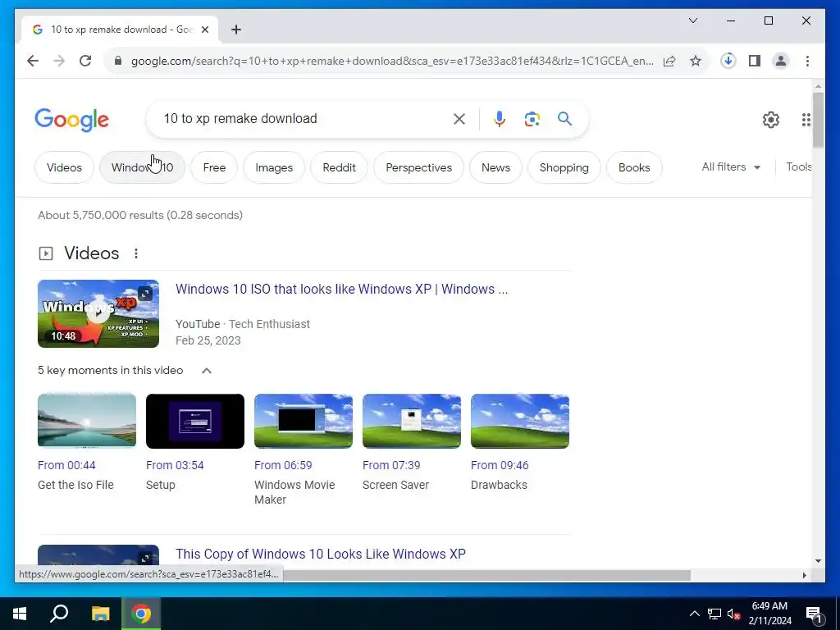Play the 10:48 video thumbnail
This screenshot has height=630, width=840.
pos(98,314)
